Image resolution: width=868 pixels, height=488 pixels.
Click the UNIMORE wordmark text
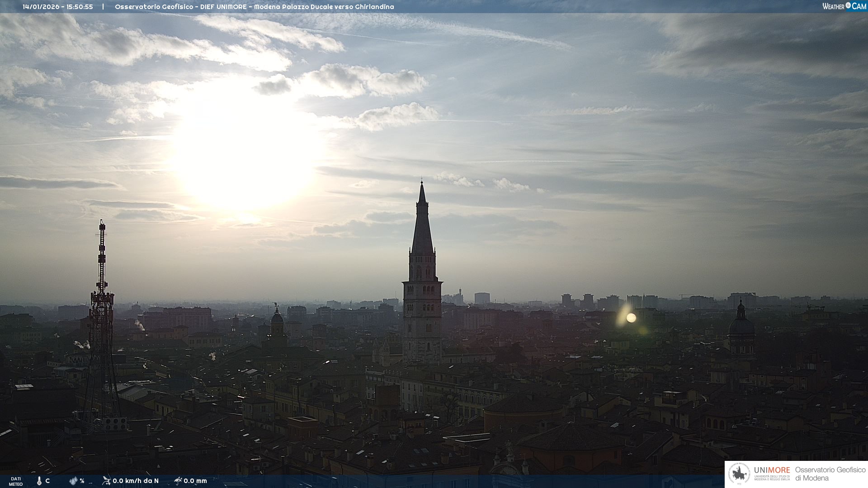(x=772, y=470)
